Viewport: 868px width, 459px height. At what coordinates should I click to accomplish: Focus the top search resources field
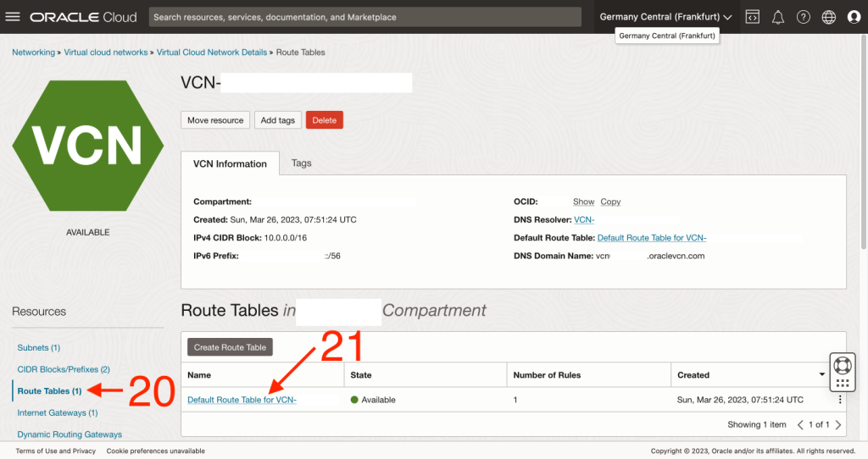point(364,17)
